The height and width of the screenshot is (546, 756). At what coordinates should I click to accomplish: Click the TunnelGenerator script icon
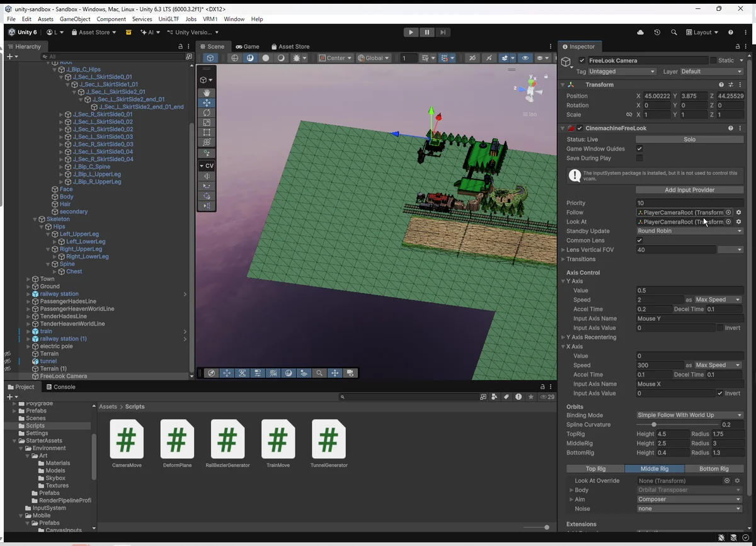328,439
